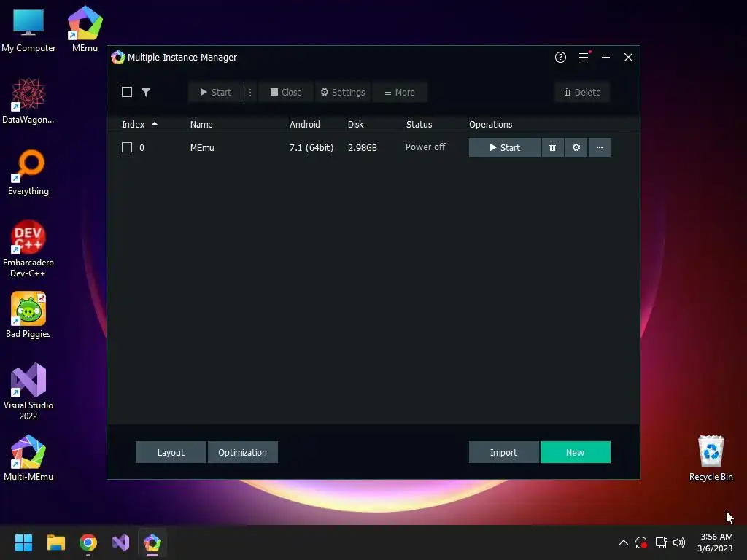Open the network tray icon
Screen dimensions: 747x560
coord(661,542)
